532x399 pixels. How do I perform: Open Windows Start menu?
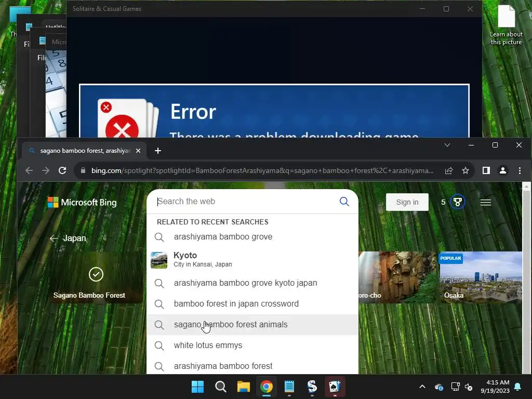point(197,387)
